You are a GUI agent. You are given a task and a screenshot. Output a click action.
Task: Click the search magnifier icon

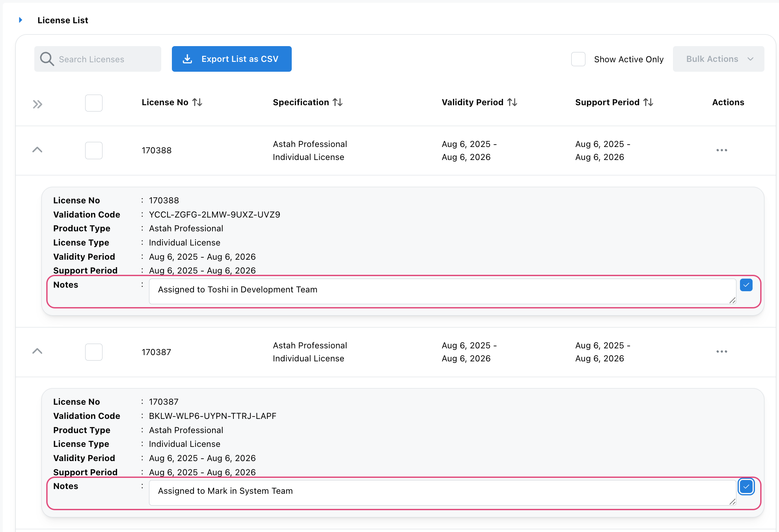(x=47, y=59)
